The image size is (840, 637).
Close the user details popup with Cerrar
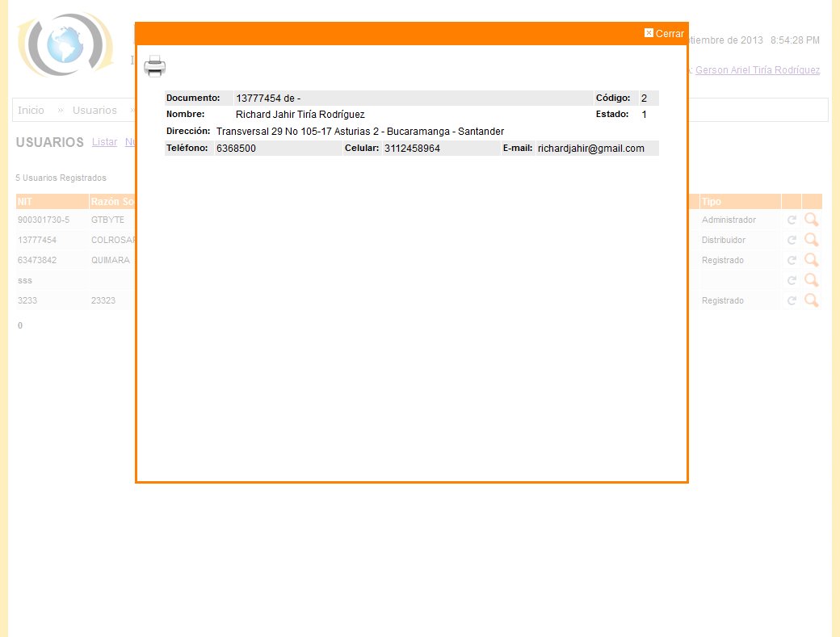coord(664,34)
